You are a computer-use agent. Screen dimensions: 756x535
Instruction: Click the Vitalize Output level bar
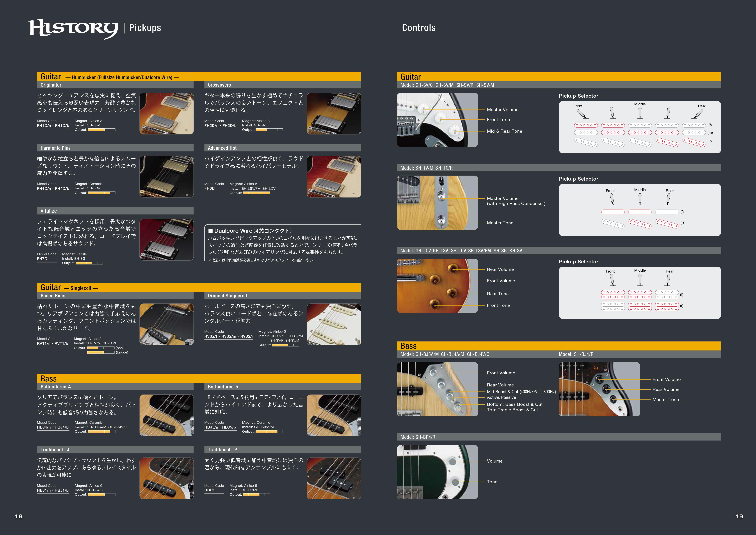pos(89,263)
